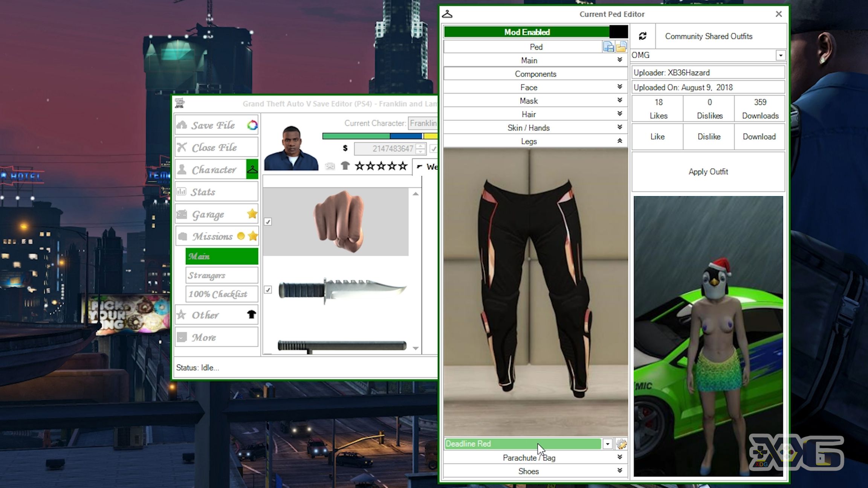Open the More section

click(217, 337)
